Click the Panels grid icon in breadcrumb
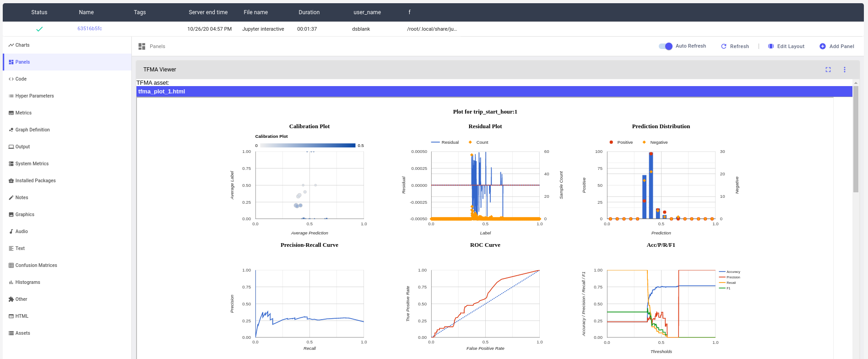The image size is (868, 359). click(142, 46)
